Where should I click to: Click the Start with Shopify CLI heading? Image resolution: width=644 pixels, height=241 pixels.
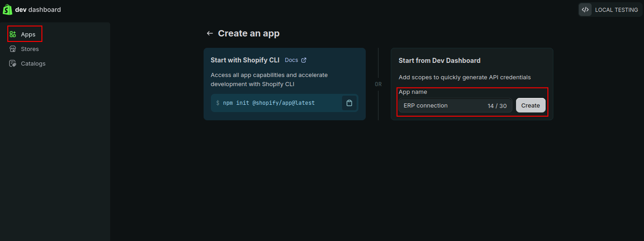[x=245, y=60]
